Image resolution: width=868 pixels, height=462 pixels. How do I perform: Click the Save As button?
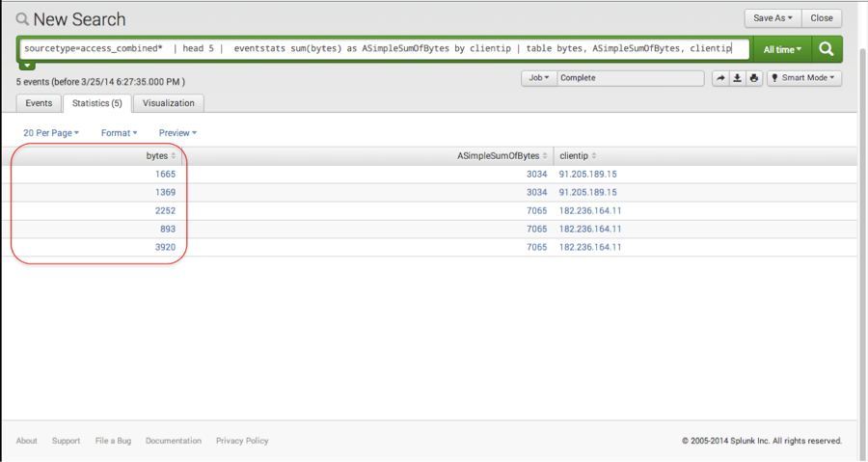point(772,18)
